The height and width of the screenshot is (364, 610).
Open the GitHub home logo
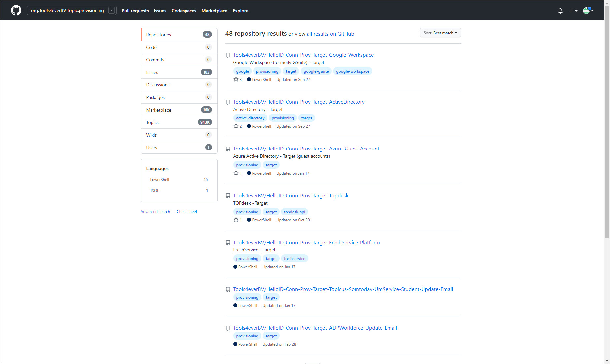[16, 10]
